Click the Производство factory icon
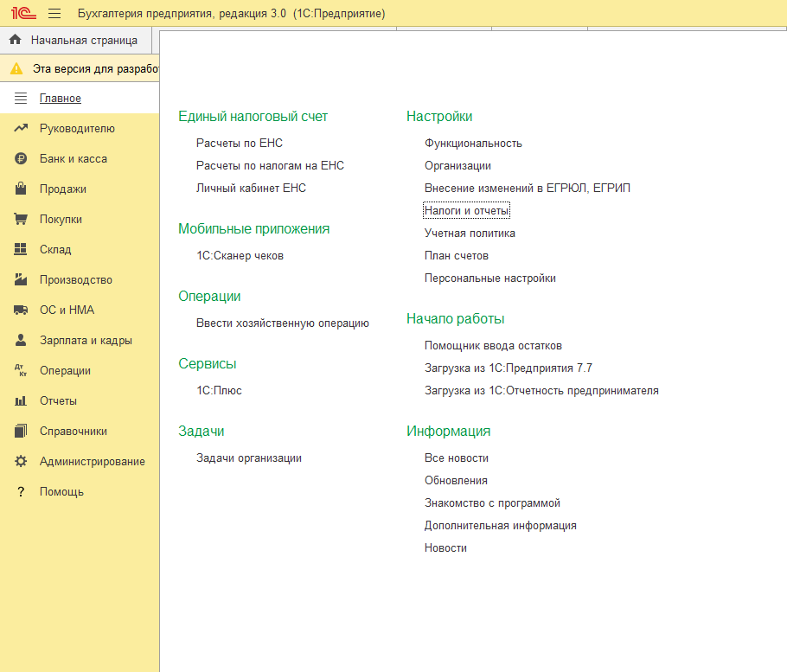Image resolution: width=787 pixels, height=672 pixels. 21,279
